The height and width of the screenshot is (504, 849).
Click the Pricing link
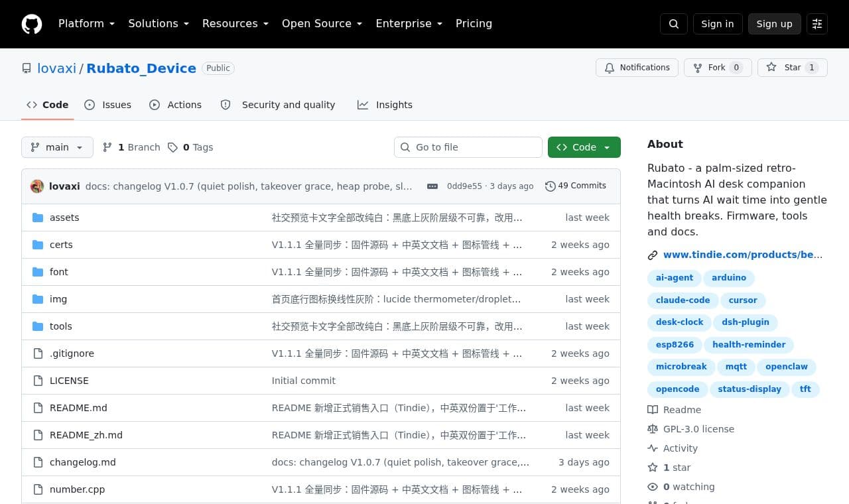(474, 24)
